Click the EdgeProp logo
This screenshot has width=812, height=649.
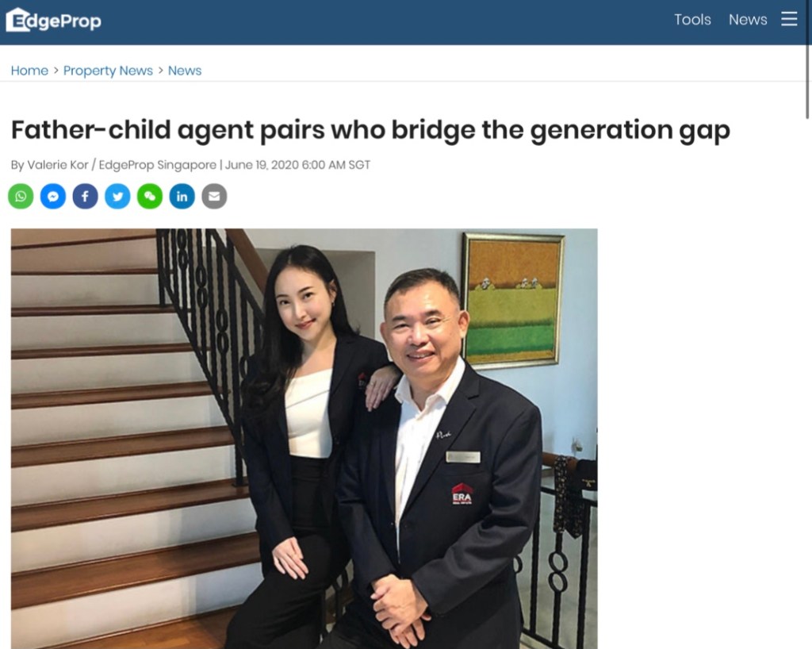(x=53, y=20)
